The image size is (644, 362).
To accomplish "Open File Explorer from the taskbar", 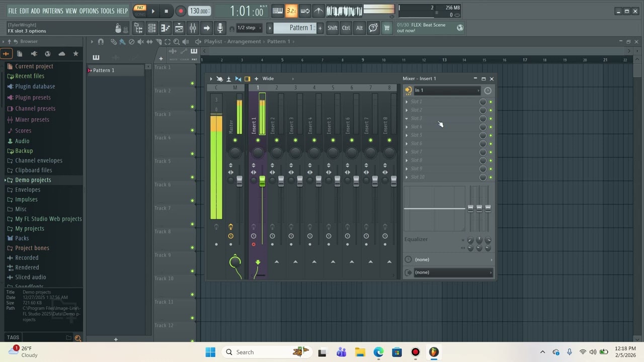I will click(360, 352).
